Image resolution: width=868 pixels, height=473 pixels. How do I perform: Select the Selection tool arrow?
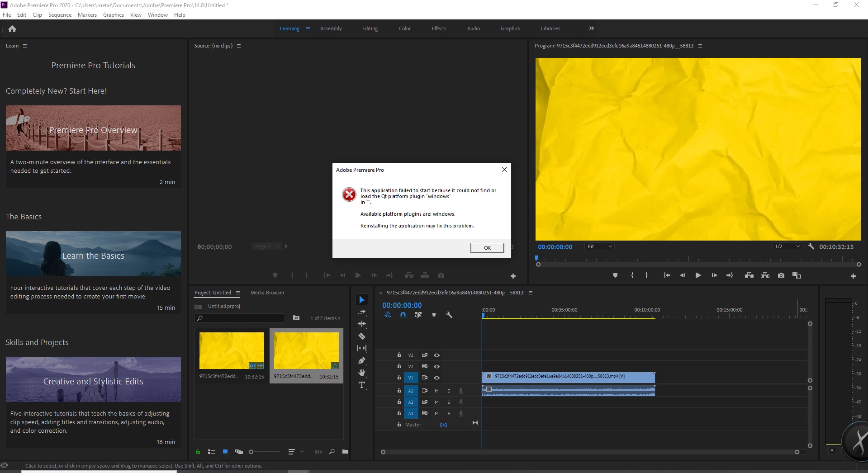coord(362,300)
